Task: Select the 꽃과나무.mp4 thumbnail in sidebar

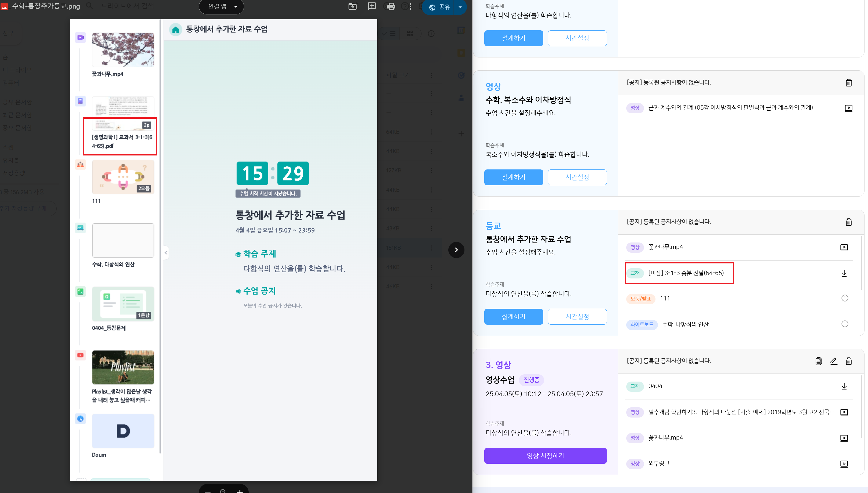Action: pyautogui.click(x=123, y=50)
